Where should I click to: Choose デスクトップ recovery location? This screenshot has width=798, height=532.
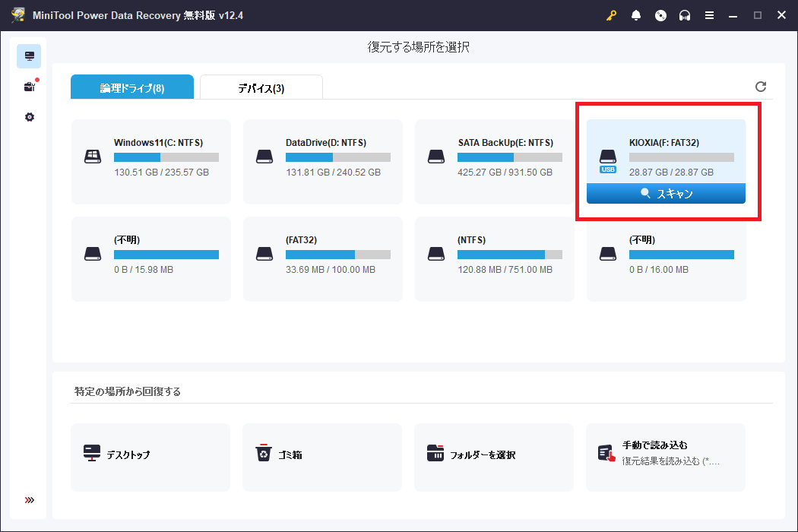tap(150, 458)
